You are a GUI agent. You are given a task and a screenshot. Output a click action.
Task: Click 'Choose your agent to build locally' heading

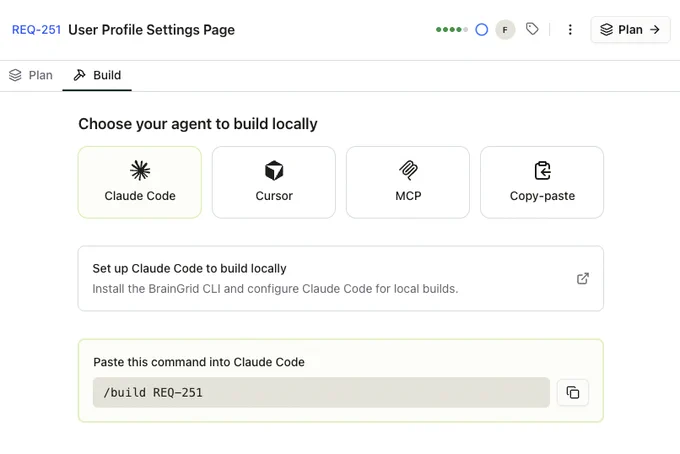click(198, 124)
